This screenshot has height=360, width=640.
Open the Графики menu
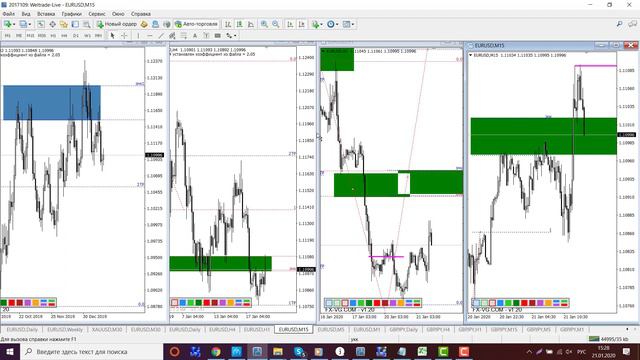click(x=71, y=14)
